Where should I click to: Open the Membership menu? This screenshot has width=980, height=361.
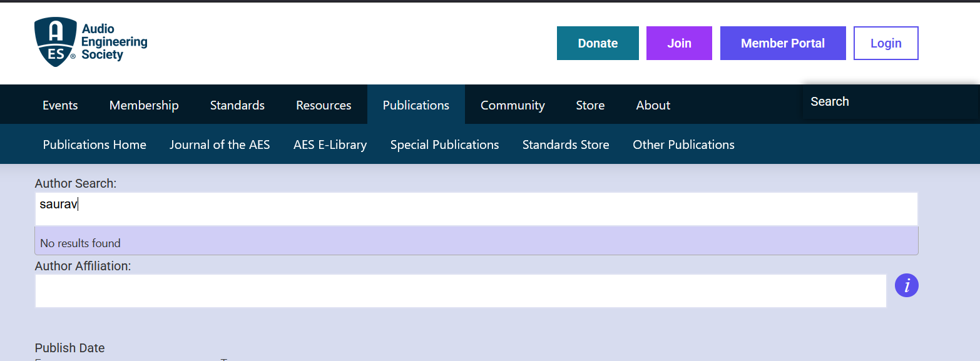tap(144, 105)
